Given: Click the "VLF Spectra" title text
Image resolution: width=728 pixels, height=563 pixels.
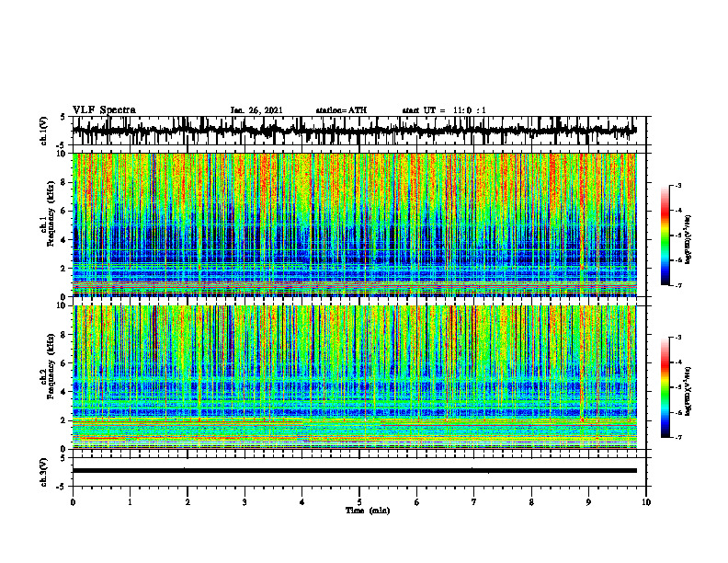Looking at the screenshot, I should point(104,110).
